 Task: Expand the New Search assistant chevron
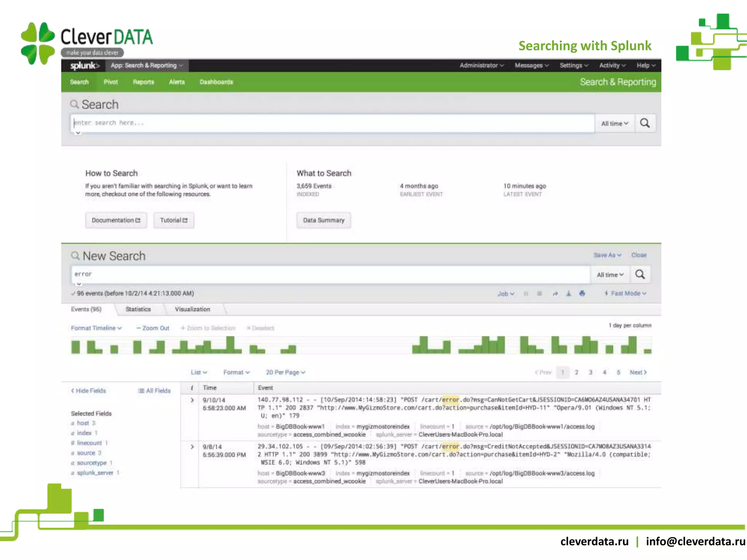[79, 284]
